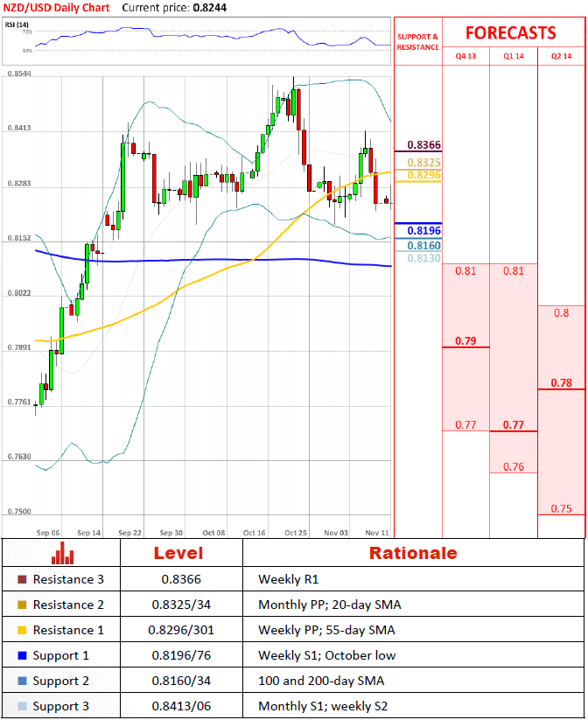This screenshot has height=720, width=588.
Task: Click the 0.8 value in Q2 14 column
Action: click(x=562, y=313)
